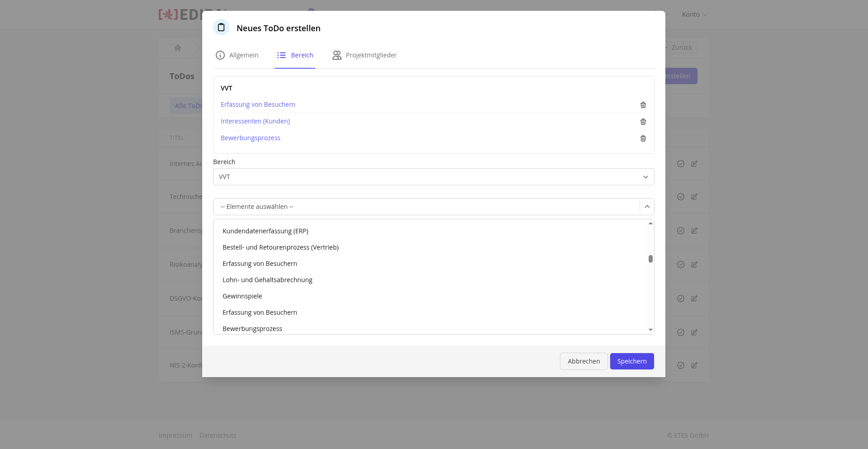868x449 pixels.
Task: Delete the Erfassung von Besuchern entry via trash icon
Action: [643, 105]
